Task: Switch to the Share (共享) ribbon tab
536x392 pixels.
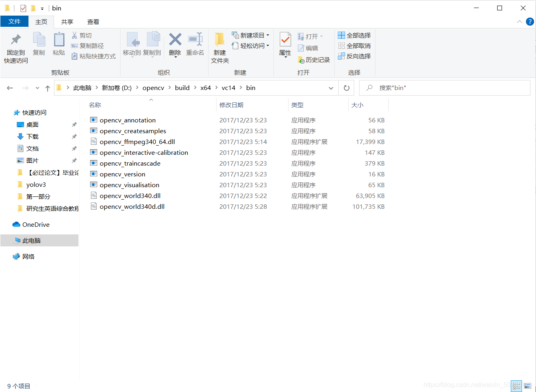Action: [x=67, y=22]
